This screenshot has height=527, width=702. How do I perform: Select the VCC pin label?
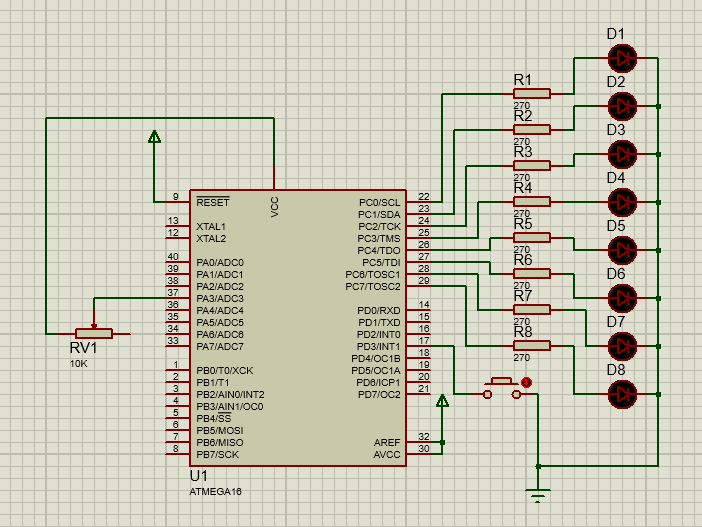[x=274, y=207]
